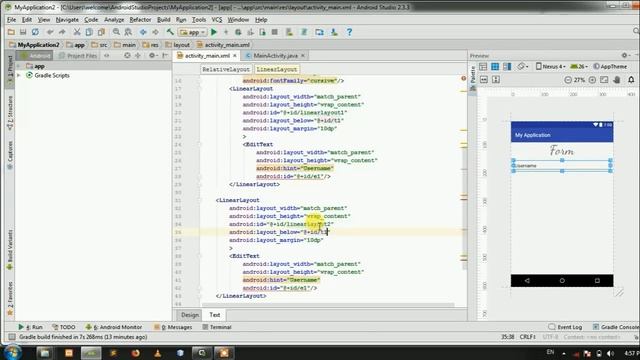The image size is (640, 360).
Task: Open the Nexus 4 device dropdown
Action: click(x=551, y=67)
